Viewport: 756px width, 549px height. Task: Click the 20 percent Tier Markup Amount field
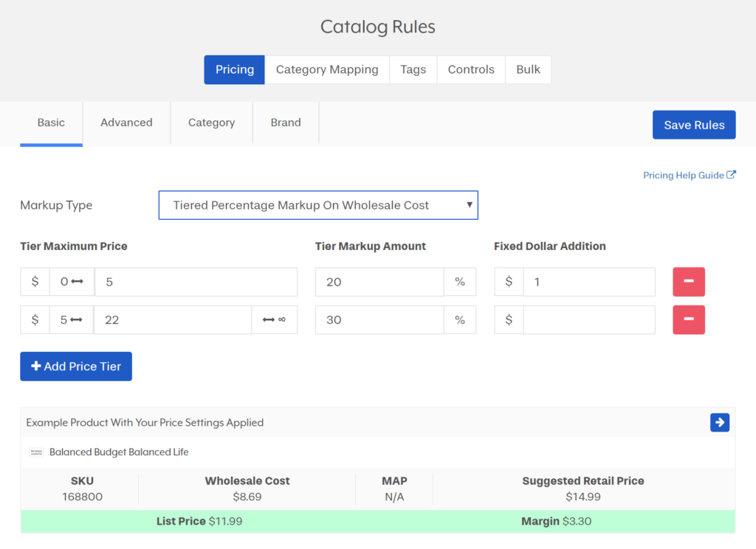pos(379,282)
